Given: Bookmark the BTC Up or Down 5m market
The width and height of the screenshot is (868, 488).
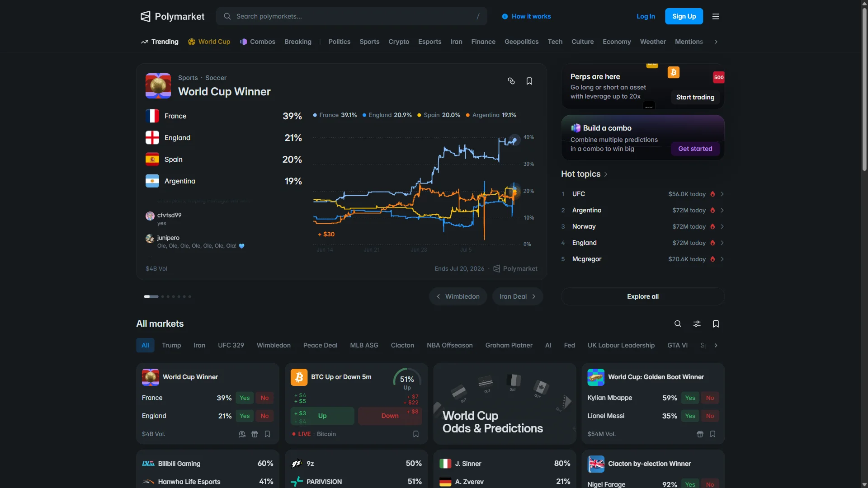Looking at the screenshot, I should tap(416, 434).
